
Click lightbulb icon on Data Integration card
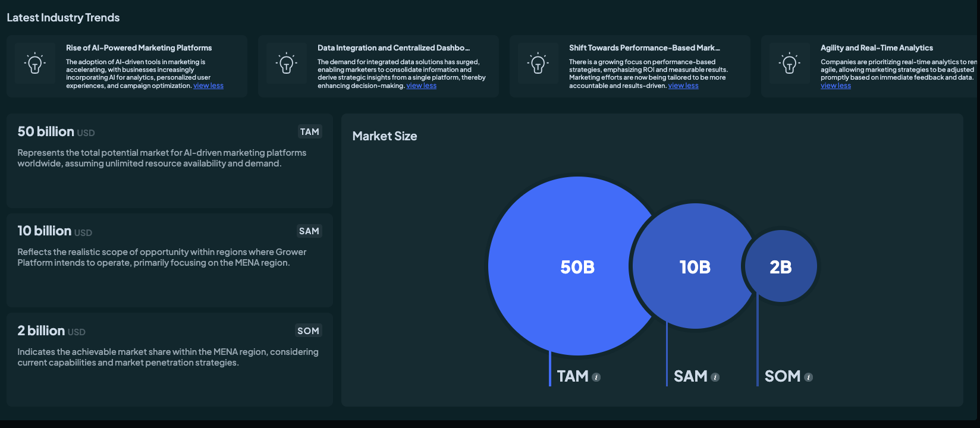click(287, 63)
